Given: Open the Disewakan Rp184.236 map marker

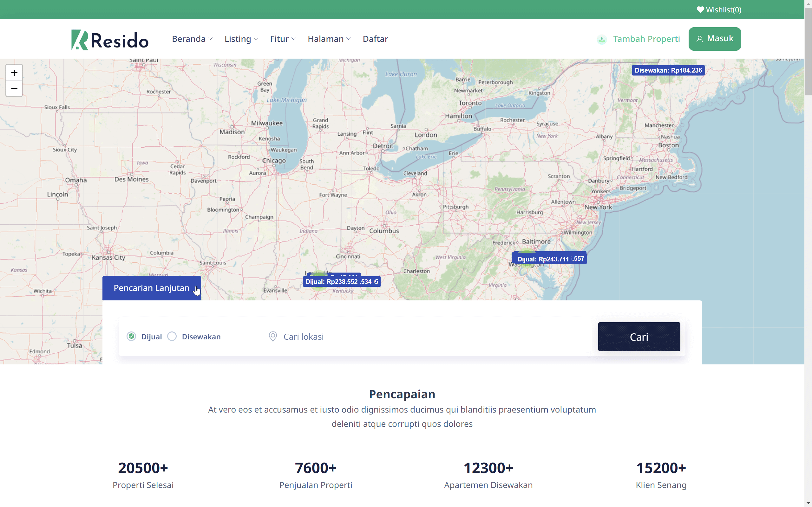Looking at the screenshot, I should click(x=668, y=70).
